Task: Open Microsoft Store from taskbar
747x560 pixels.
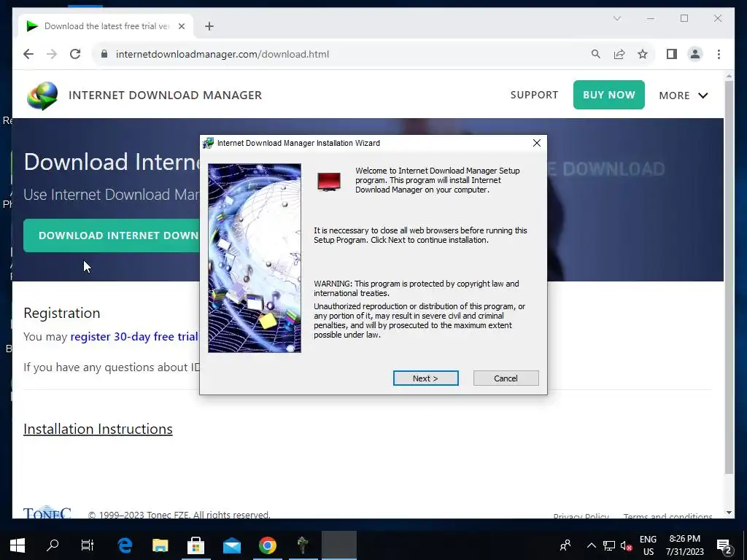Action: [196, 545]
